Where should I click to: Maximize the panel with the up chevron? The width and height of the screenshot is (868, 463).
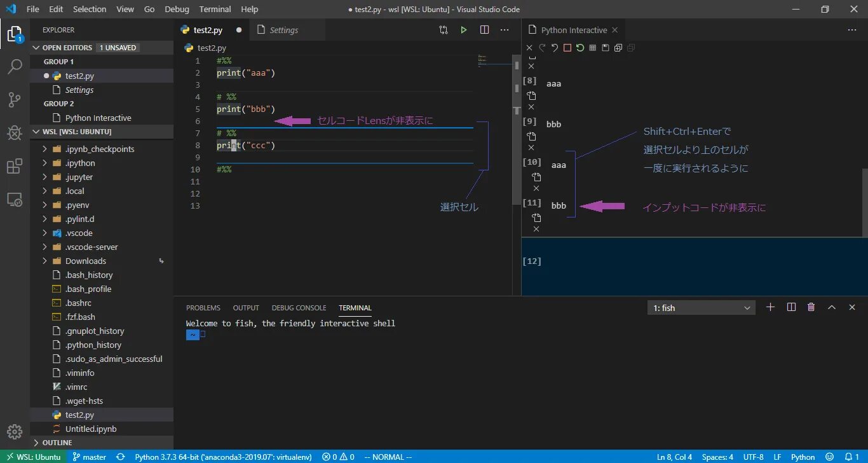pyautogui.click(x=832, y=307)
